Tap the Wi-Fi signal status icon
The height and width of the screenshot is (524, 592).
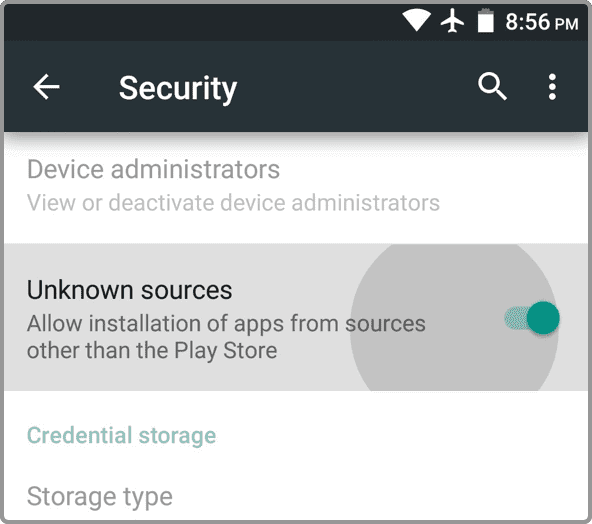click(x=416, y=21)
